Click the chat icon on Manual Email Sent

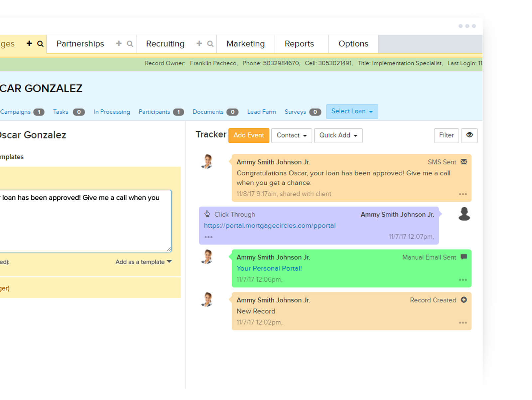coord(464,257)
